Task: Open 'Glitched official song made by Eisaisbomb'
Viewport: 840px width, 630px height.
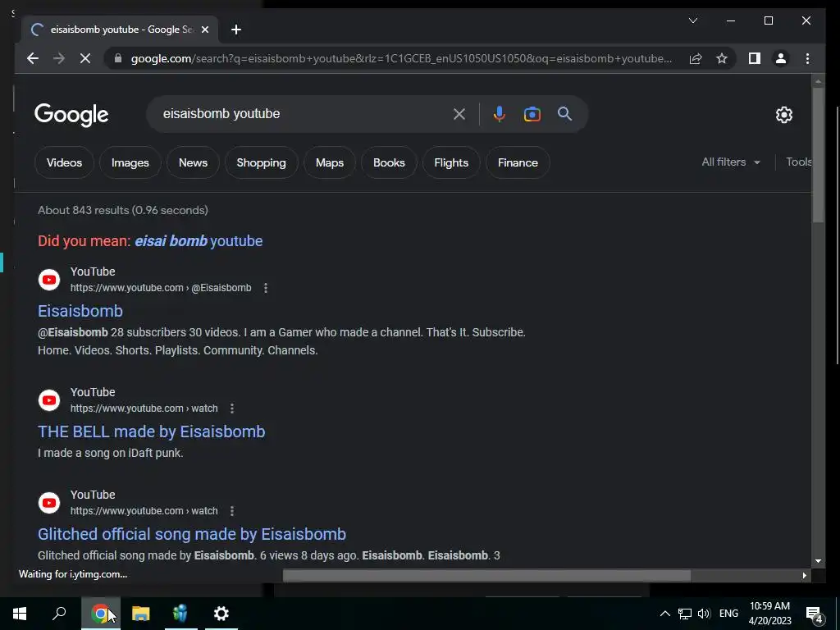Action: coord(192,534)
